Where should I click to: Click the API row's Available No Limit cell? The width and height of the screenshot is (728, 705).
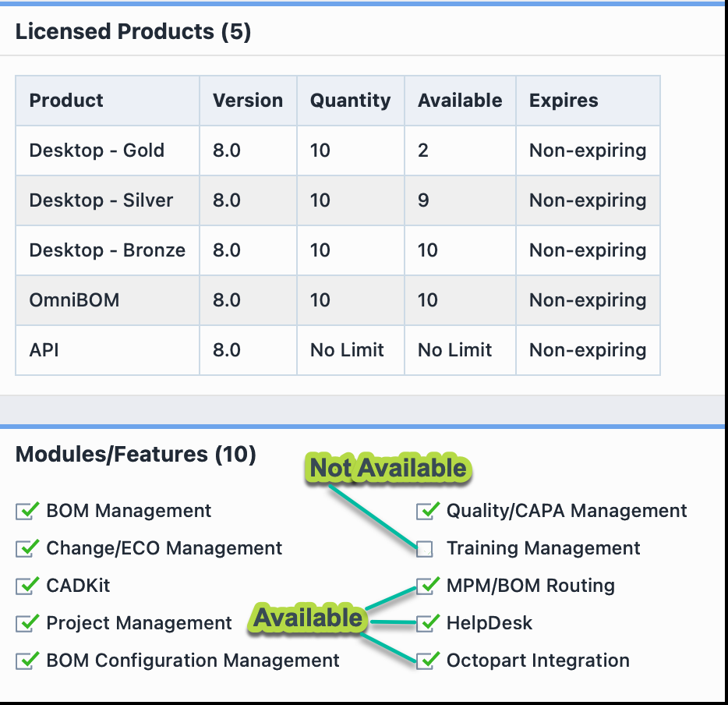point(461,350)
